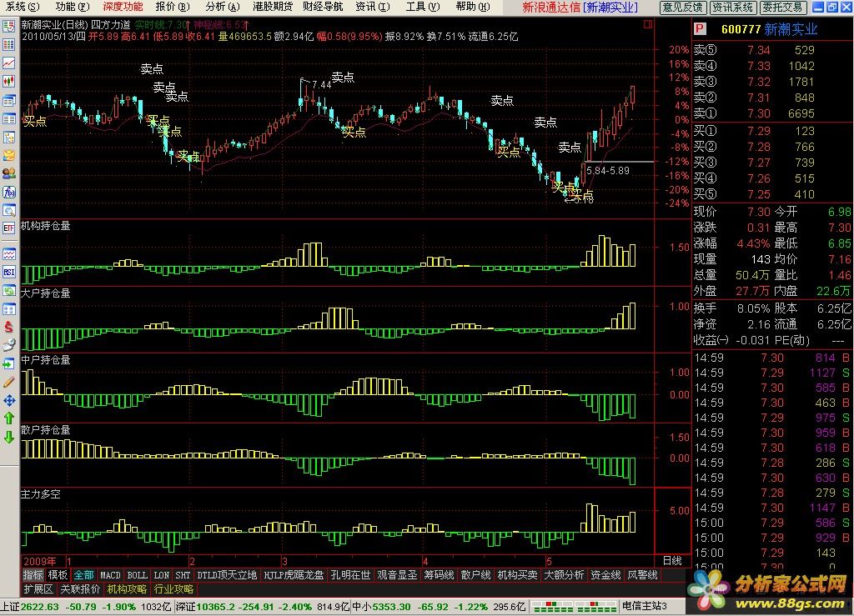Open the 财经导航 menu

pos(323,7)
